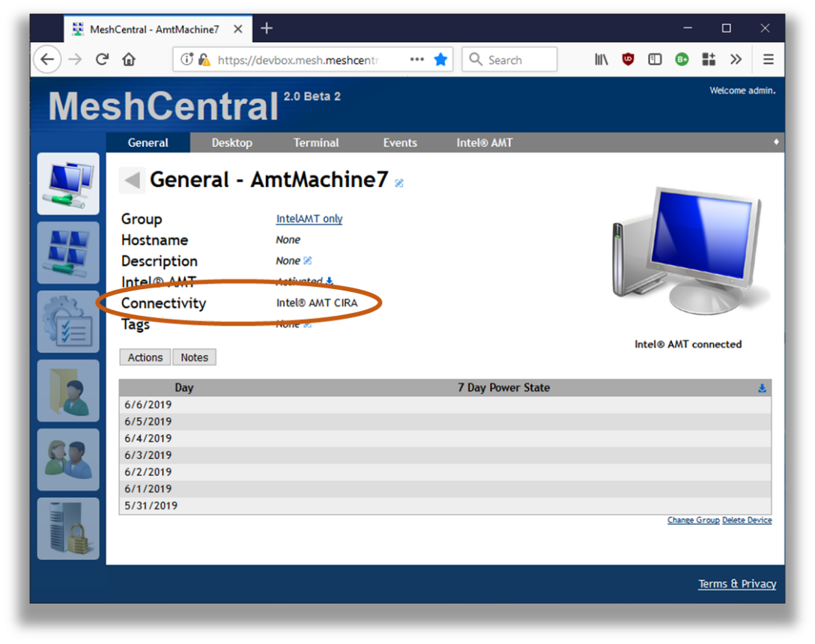Edit the Description field pencil icon
Viewport: 815px width, 644px height.
click(308, 261)
